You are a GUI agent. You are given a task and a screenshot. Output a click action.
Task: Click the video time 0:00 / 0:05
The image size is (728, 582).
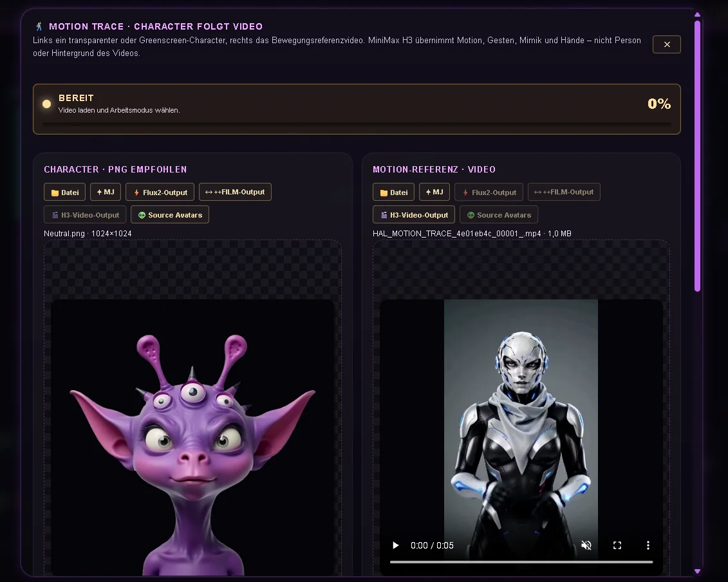(433, 545)
